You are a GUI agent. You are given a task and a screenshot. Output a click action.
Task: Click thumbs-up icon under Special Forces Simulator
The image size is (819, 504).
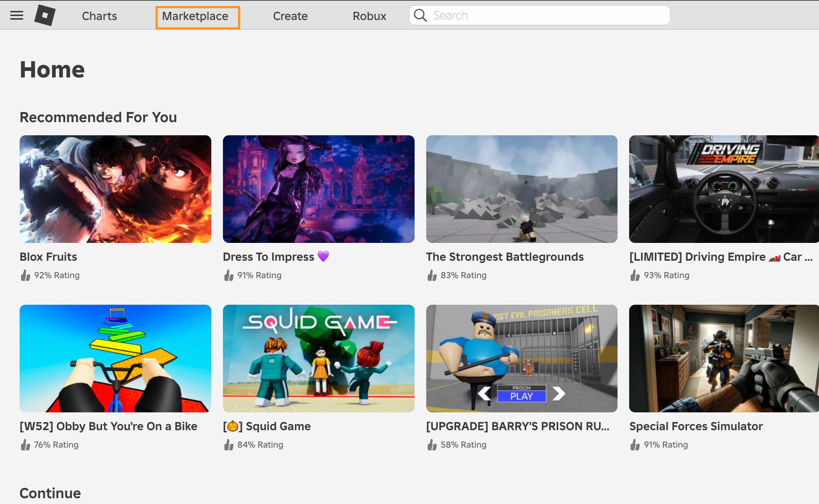[635, 445]
